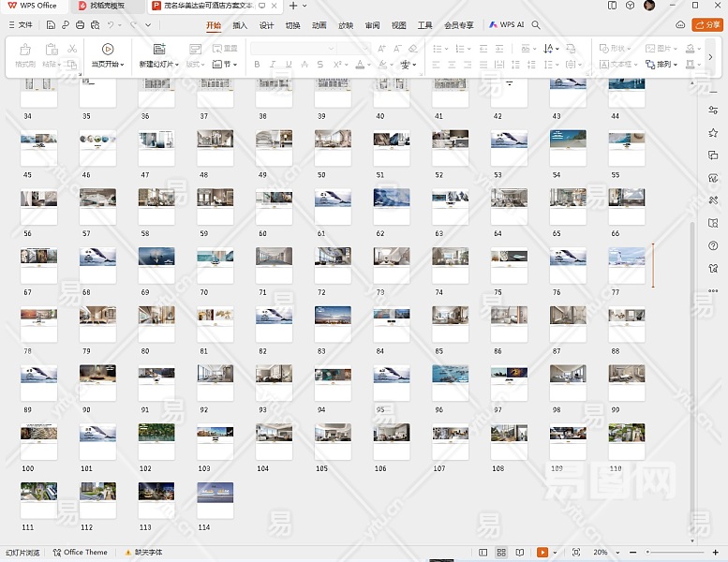The image size is (728, 562).
Task: Click the Bold formatting icon
Action: coord(257,65)
